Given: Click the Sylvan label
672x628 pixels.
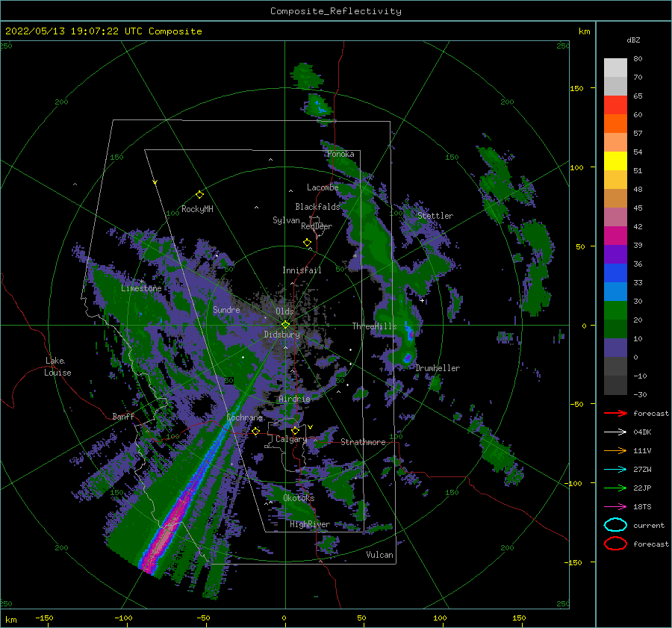Looking at the screenshot, I should point(286,220).
